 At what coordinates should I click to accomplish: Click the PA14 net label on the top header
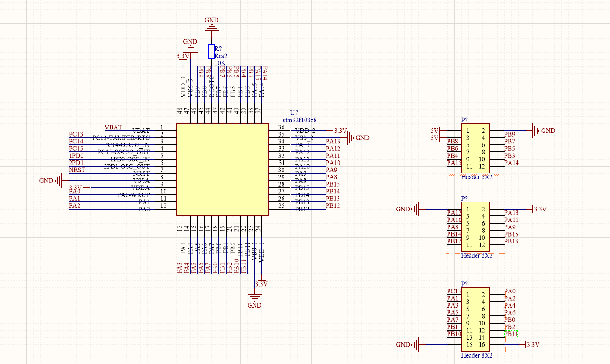point(511,163)
